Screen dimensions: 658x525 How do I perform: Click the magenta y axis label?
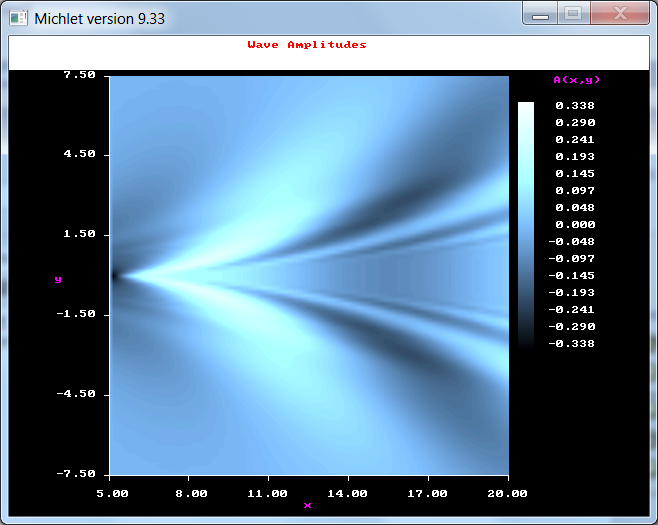click(x=58, y=281)
